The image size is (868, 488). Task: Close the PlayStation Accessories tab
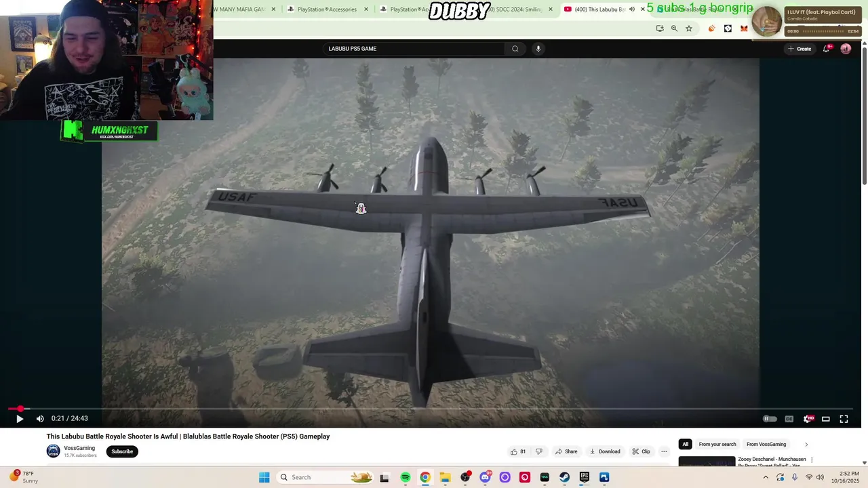(x=367, y=9)
